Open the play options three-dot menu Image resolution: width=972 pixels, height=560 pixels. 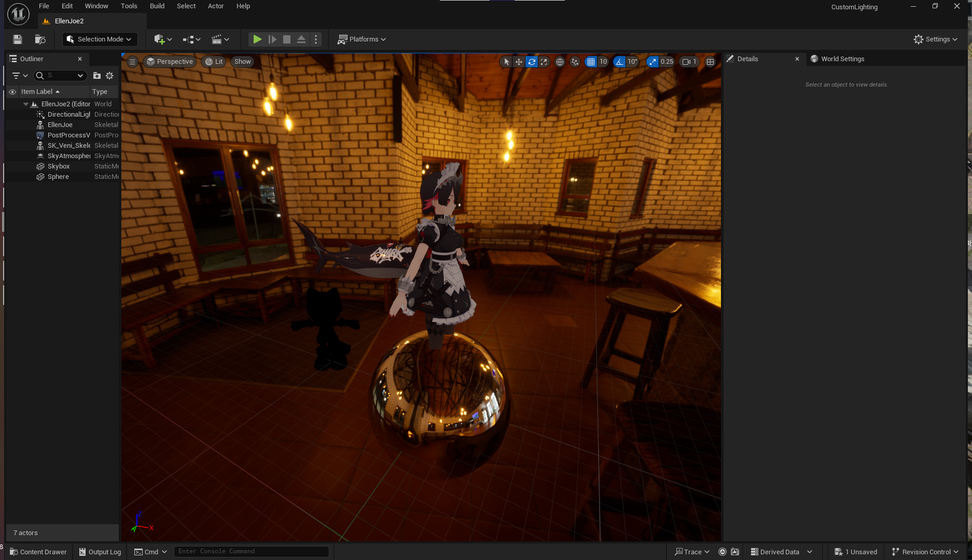(316, 39)
